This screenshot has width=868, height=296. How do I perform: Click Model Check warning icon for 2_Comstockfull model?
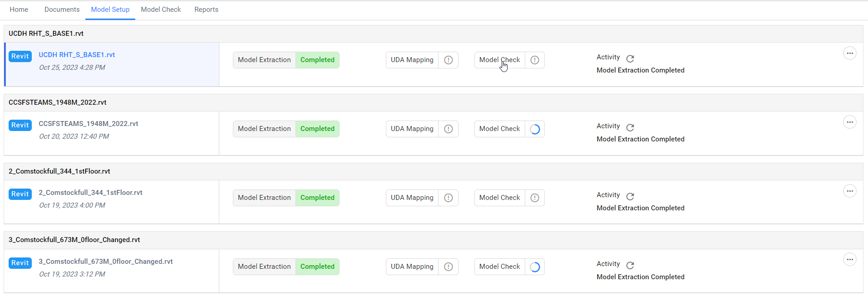[535, 198]
